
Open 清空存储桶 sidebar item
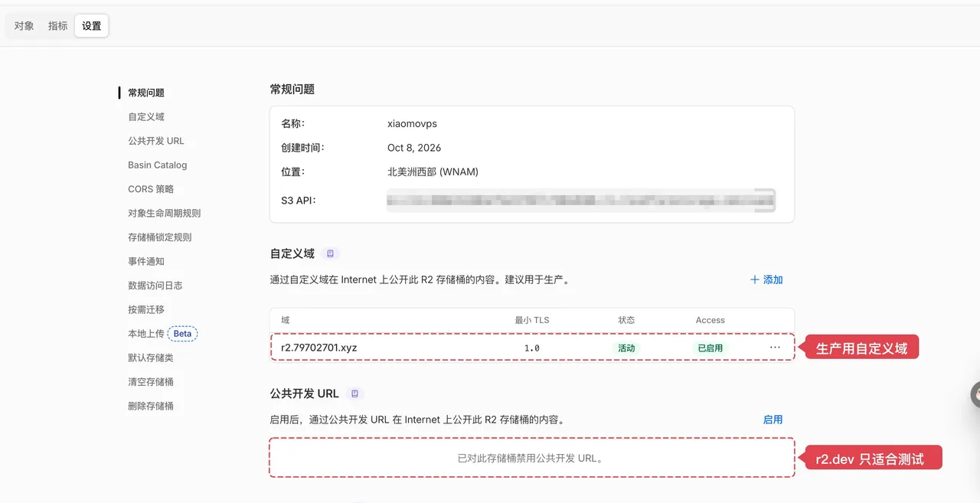(x=151, y=382)
